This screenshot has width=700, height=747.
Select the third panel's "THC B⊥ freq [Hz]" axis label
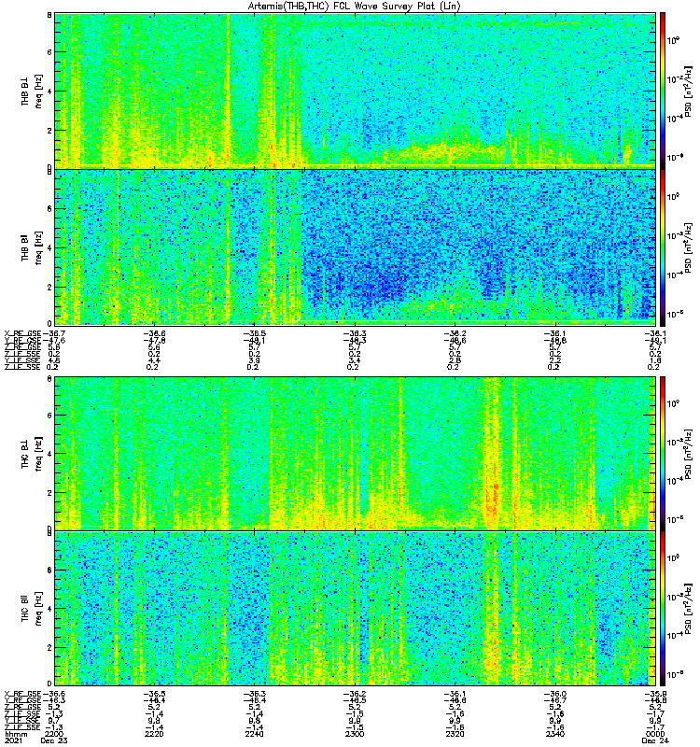click(x=32, y=453)
